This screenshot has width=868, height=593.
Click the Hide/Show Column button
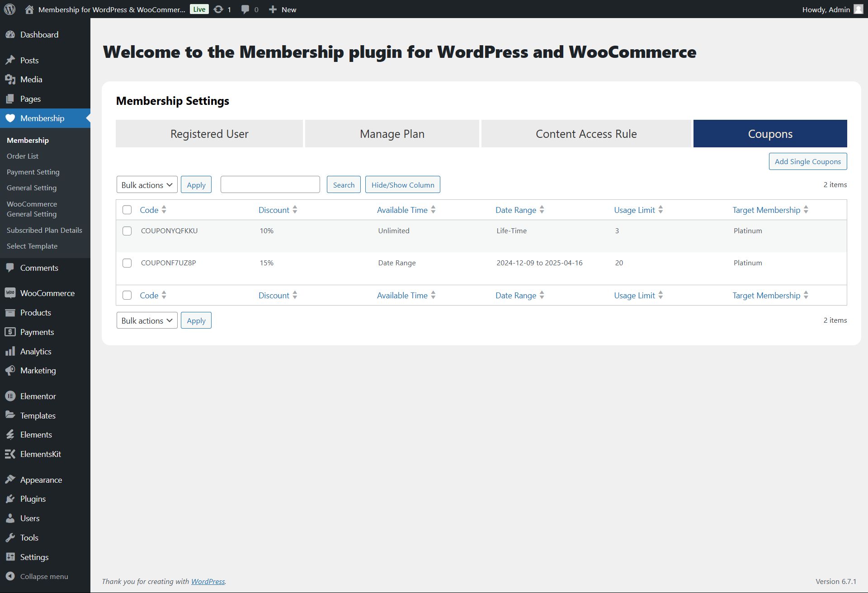(x=403, y=185)
